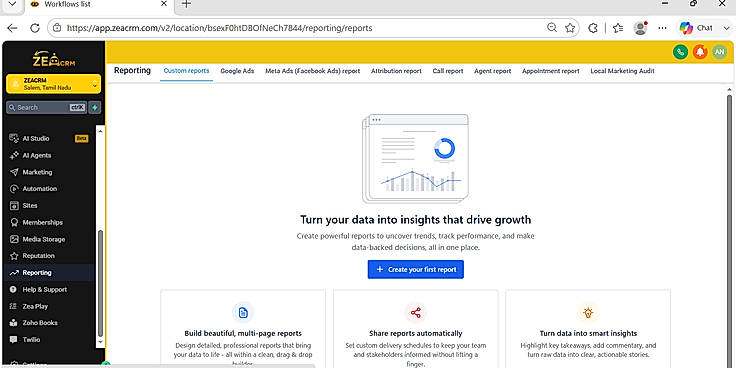Click sidebar scroll-up arrow
The height and width of the screenshot is (368, 736).
pyautogui.click(x=100, y=131)
